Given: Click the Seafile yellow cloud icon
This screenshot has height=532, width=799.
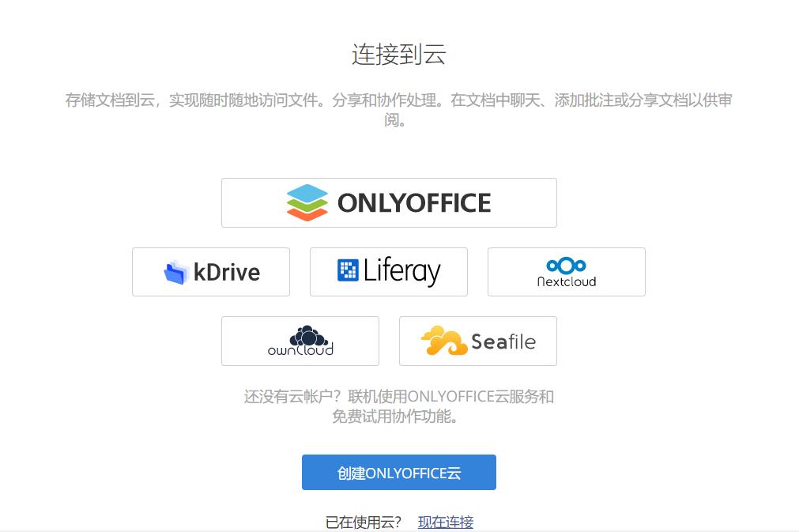Looking at the screenshot, I should [x=444, y=341].
